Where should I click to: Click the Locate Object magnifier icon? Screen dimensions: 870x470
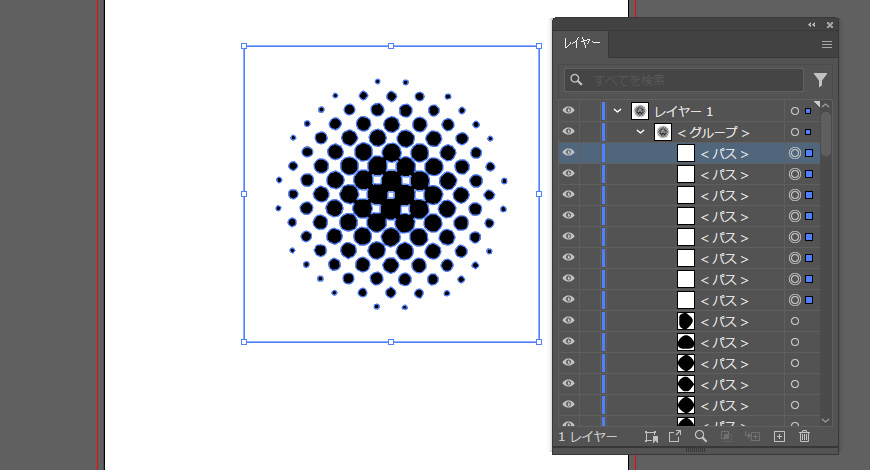coord(701,437)
